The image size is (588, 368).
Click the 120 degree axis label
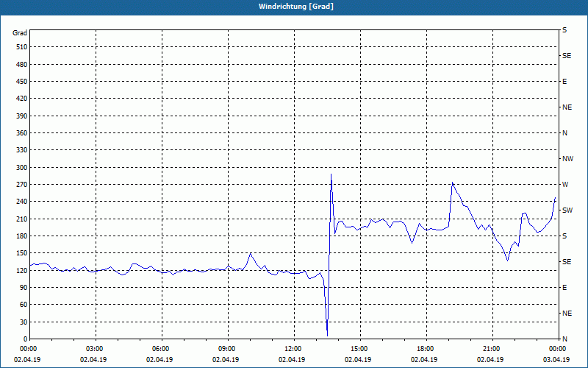click(x=22, y=270)
